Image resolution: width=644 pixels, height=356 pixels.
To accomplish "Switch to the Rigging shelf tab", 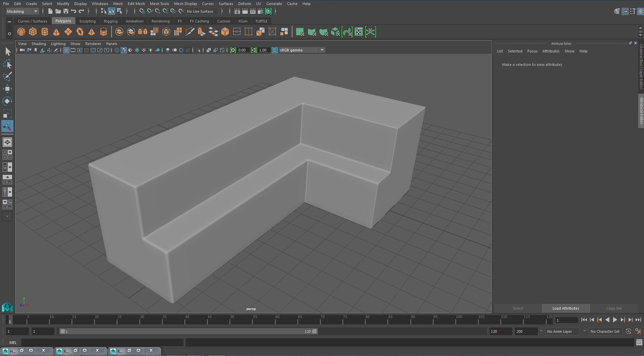I will (111, 21).
